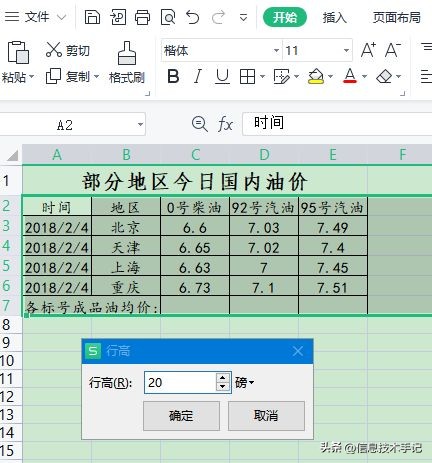Increase row height with spinner up arrow
The width and height of the screenshot is (432, 463).
pyautogui.click(x=223, y=378)
